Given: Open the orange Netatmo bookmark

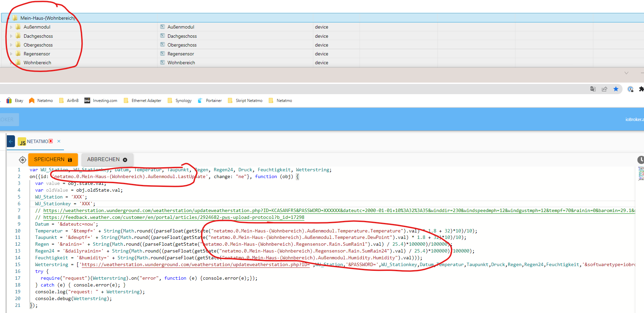Looking at the screenshot, I should pos(41,101).
